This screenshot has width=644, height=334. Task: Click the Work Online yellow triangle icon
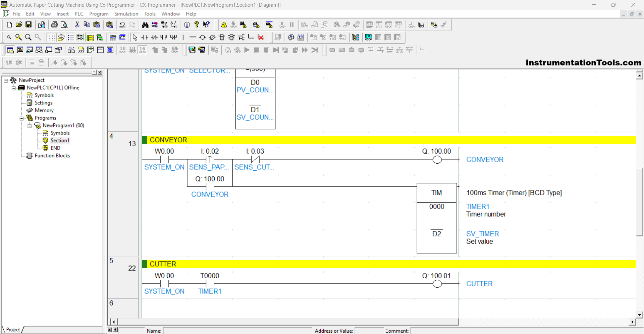coord(224,25)
